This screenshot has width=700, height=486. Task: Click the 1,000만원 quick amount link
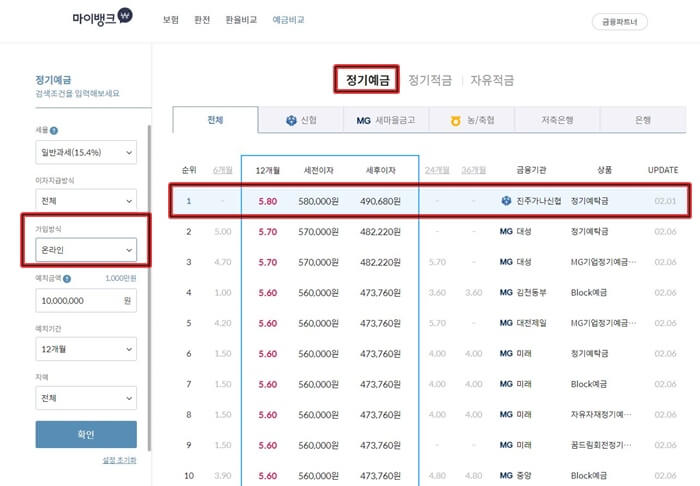[x=121, y=278]
